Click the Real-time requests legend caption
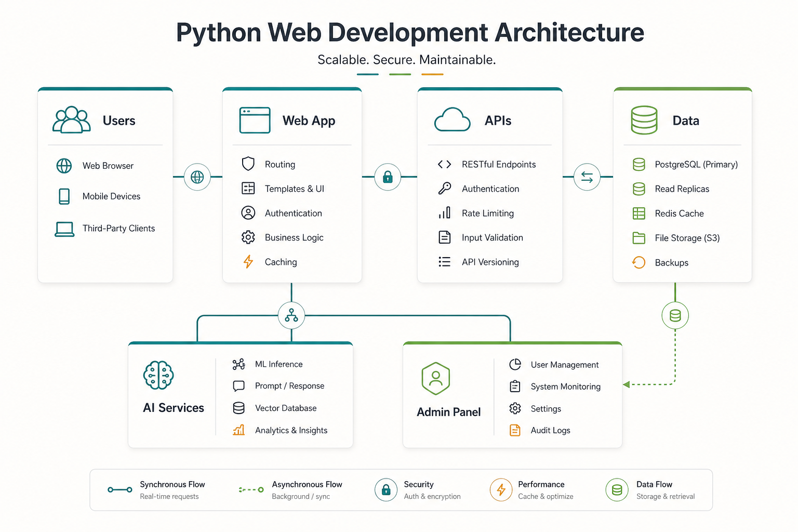 [x=169, y=496]
